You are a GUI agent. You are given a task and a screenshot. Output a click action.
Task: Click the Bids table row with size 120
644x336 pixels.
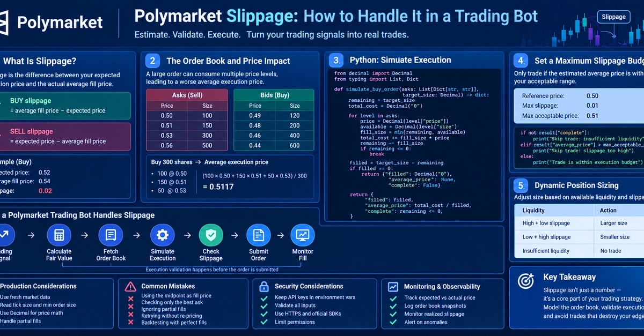point(274,115)
